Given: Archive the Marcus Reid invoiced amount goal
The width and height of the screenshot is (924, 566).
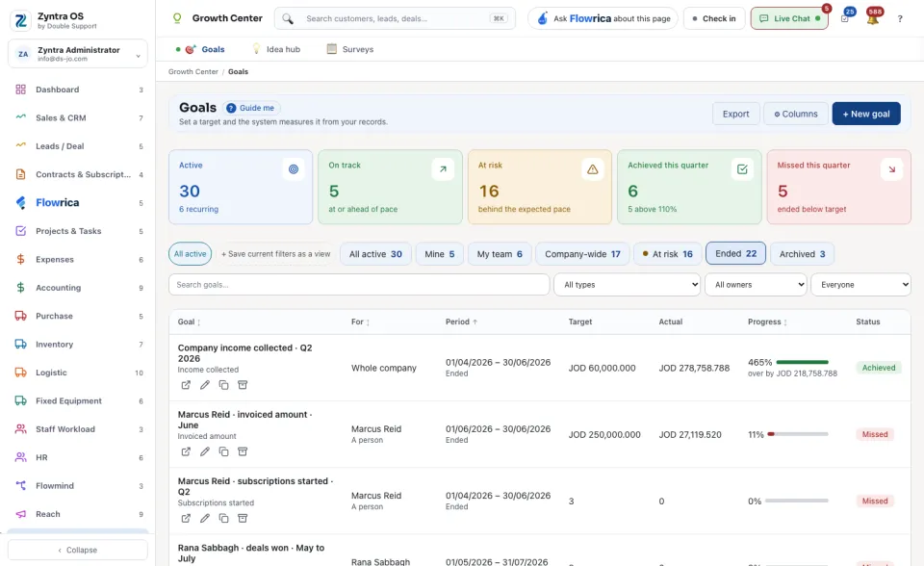Looking at the screenshot, I should click(x=243, y=451).
